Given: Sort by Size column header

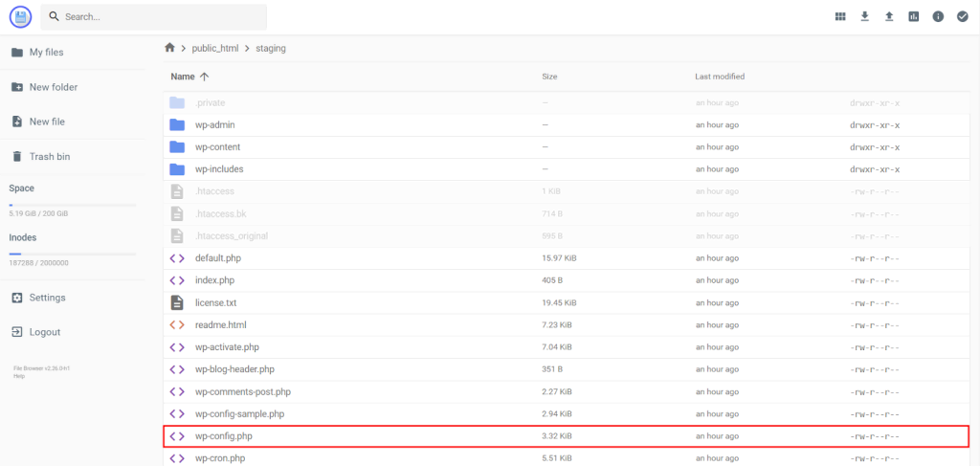Looking at the screenshot, I should 549,77.
